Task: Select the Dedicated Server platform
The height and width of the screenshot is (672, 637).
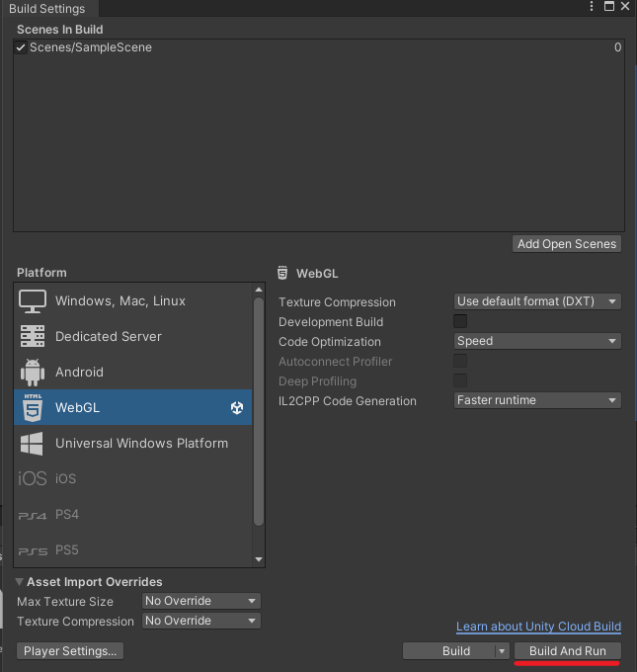Action: coord(132,336)
